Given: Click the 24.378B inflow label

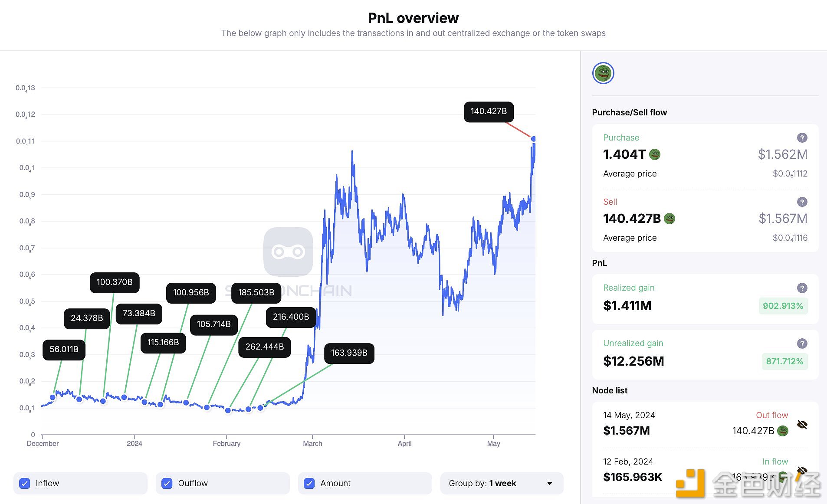Looking at the screenshot, I should coord(87,318).
